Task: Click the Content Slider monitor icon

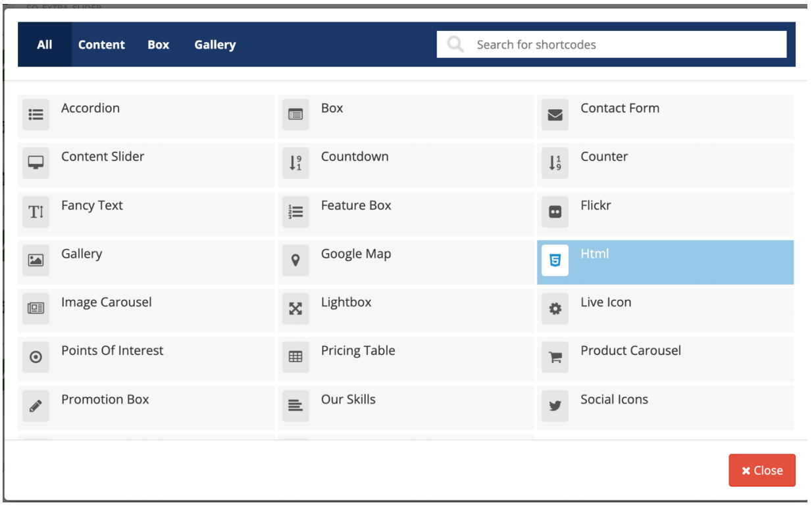Action: click(36, 163)
